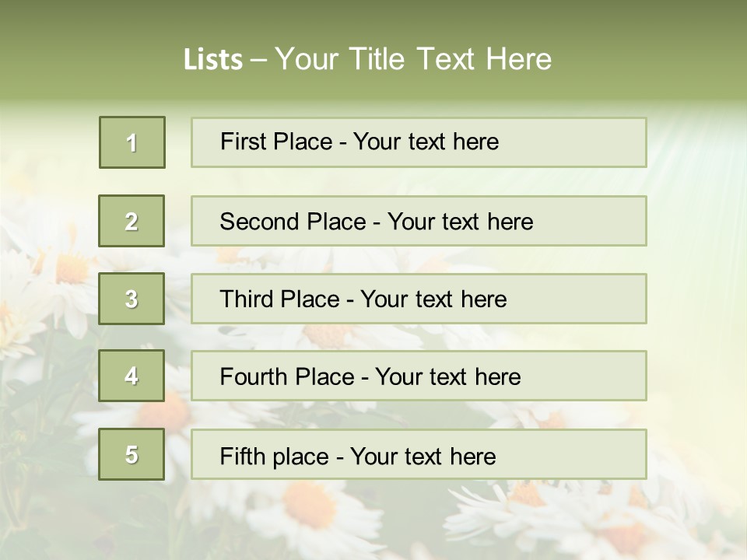Click the number 5 box
Viewport: 747px width, 560px height.
132,454
